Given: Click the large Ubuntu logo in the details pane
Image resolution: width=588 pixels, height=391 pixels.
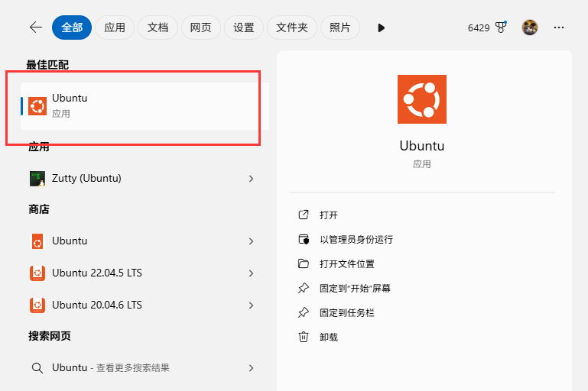Looking at the screenshot, I should [422, 99].
